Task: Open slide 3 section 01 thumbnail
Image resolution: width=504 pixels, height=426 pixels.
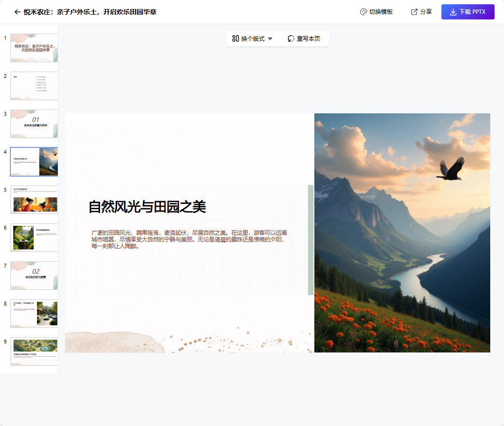Action: 34,124
